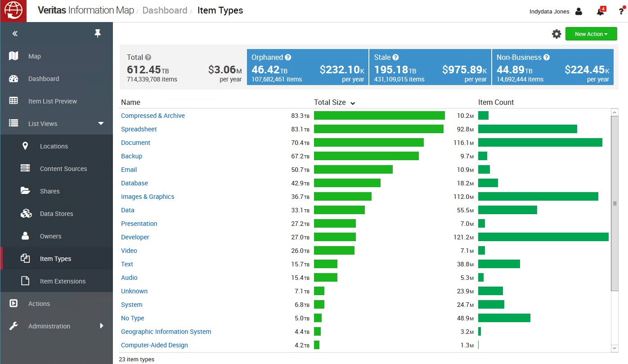Show help tooltip for Stale tile
The image size is (628, 364).
click(395, 58)
